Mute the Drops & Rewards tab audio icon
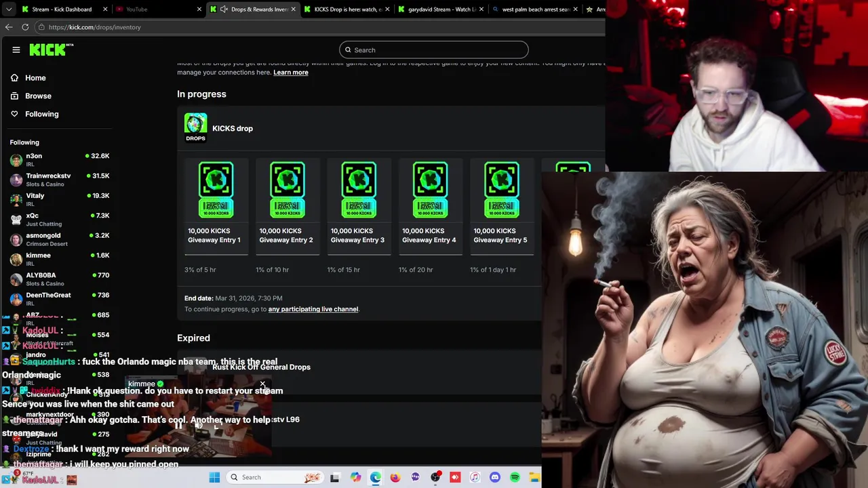The image size is (868, 488). coord(224,9)
